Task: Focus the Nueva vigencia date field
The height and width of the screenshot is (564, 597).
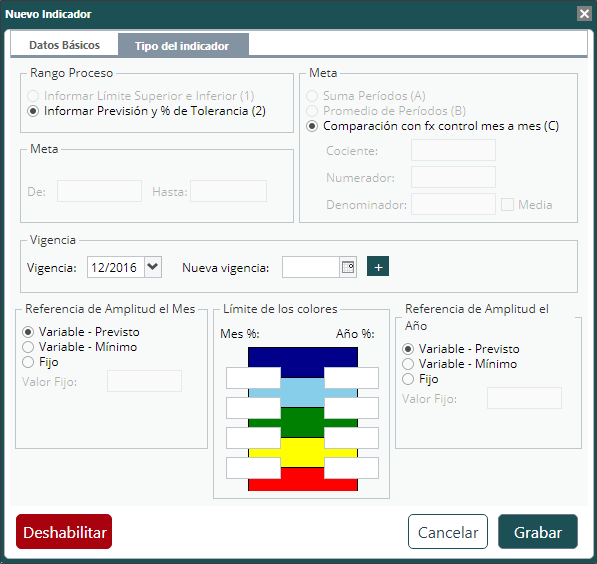Action: 311,267
